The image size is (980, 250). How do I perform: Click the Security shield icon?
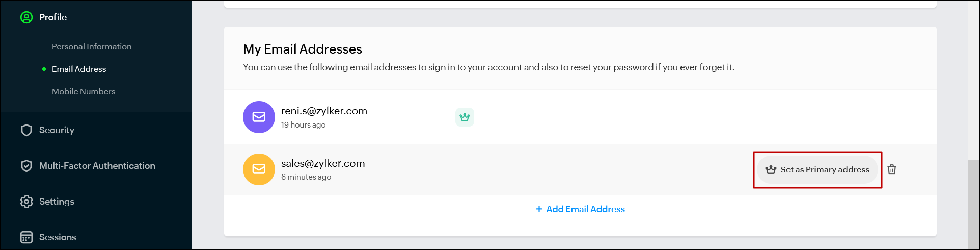[26, 130]
